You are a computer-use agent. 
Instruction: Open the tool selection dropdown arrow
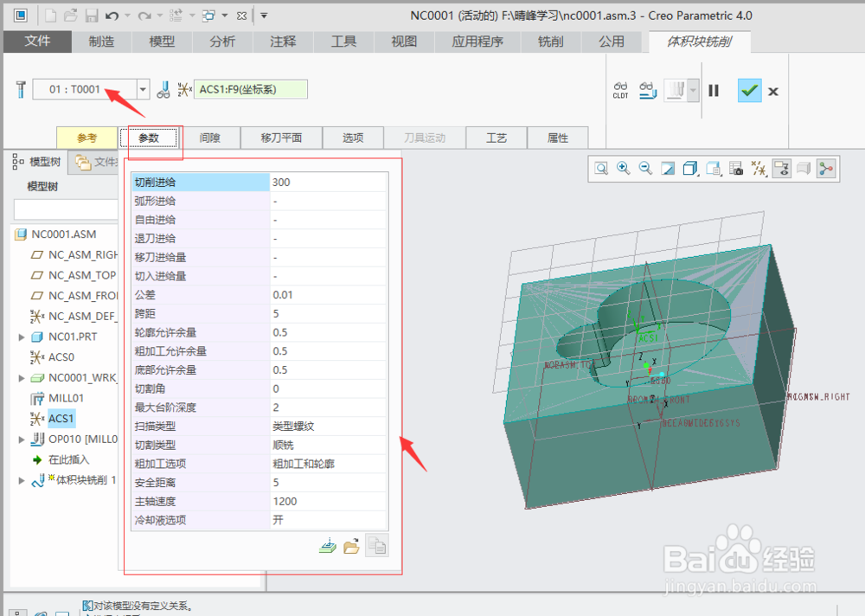pyautogui.click(x=143, y=89)
